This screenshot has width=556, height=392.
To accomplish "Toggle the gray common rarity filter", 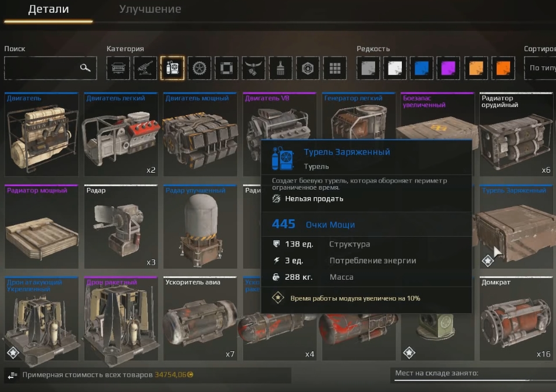I will tap(369, 68).
